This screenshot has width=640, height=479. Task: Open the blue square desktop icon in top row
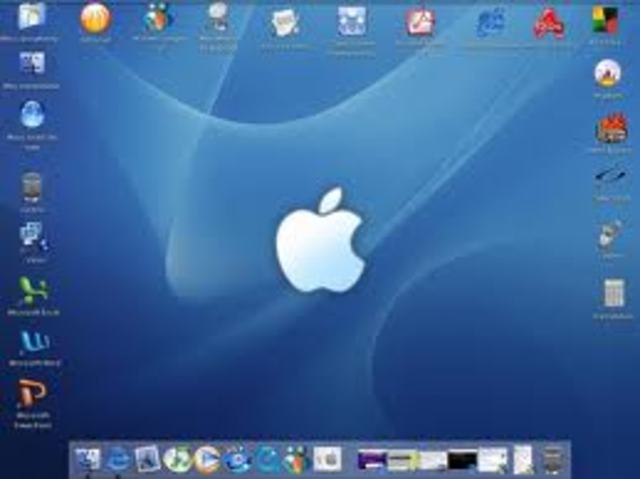coord(351,22)
